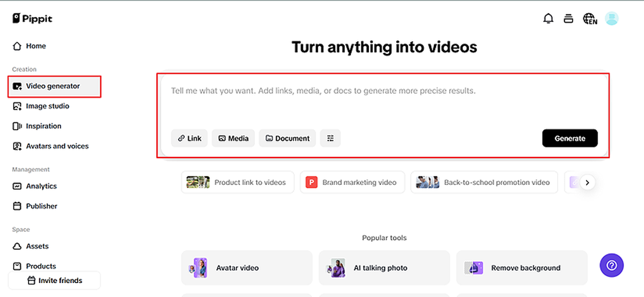The image size is (644, 297).
Task: Click the purple help question mark button
Action: click(x=612, y=265)
